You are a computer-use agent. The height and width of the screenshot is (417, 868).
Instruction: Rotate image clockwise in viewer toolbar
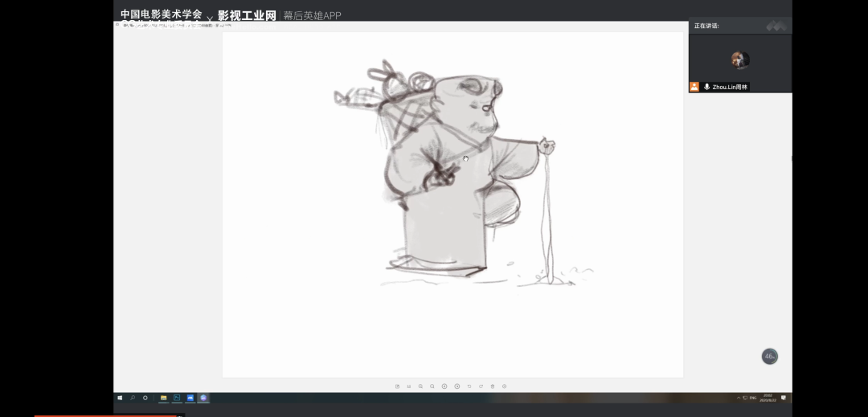(481, 386)
